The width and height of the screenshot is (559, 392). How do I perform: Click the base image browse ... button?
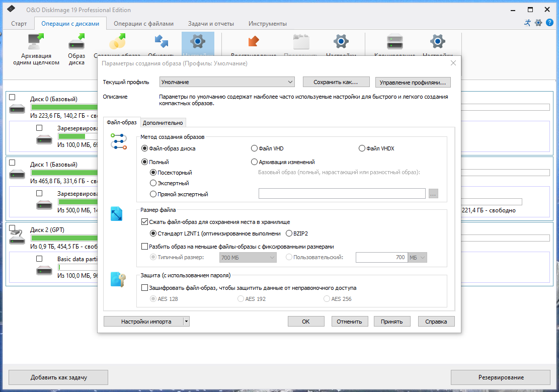(433, 194)
